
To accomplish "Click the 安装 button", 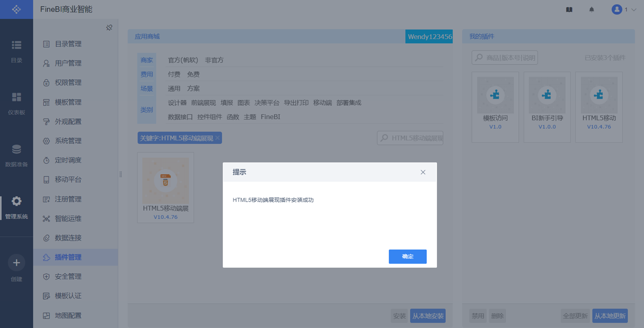I will click(399, 316).
